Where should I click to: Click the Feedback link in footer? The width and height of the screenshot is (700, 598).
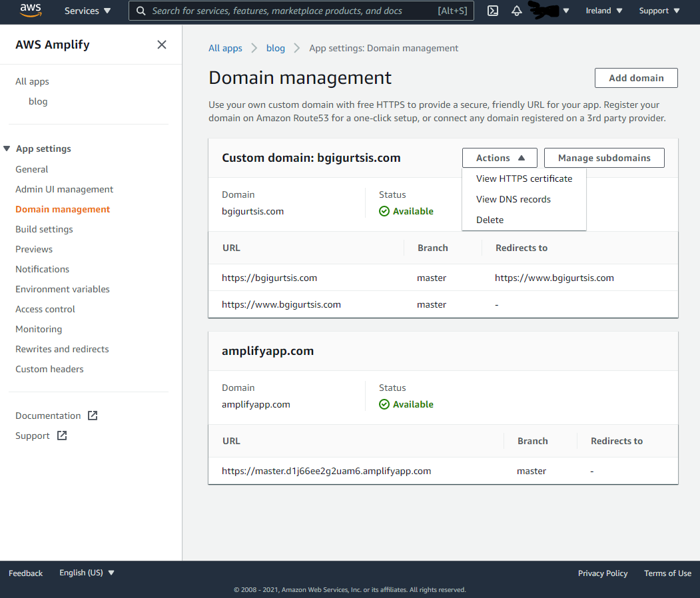25,573
